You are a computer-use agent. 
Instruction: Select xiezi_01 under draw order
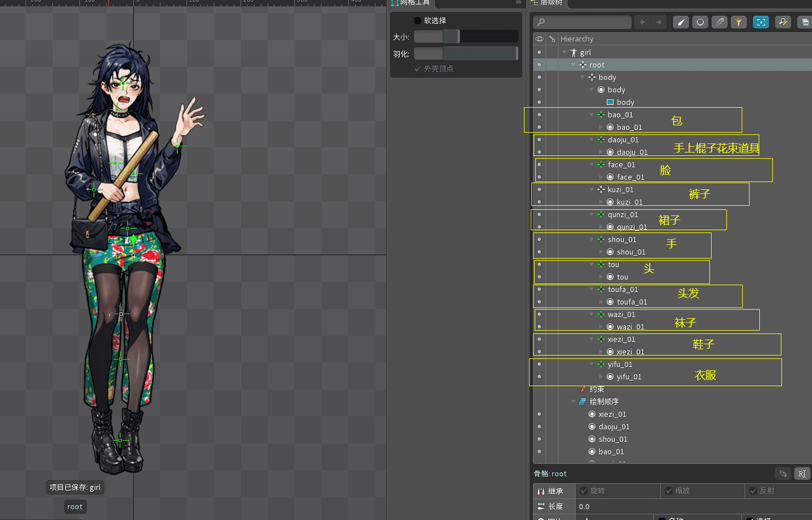612,414
